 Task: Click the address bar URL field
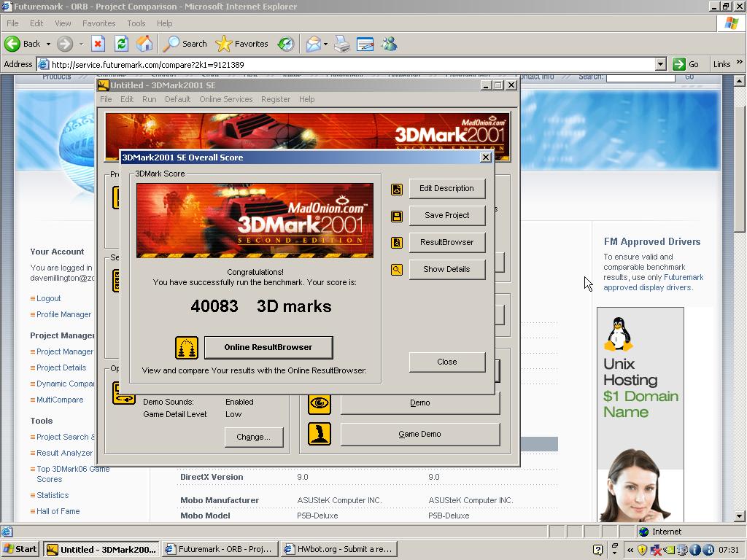pyautogui.click(x=352, y=65)
